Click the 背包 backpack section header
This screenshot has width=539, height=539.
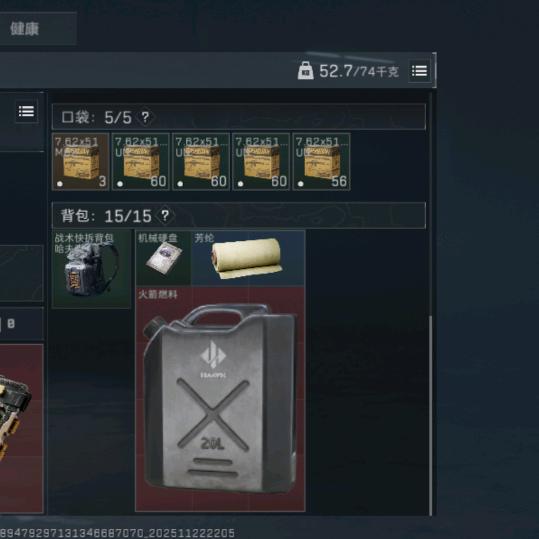(239, 216)
